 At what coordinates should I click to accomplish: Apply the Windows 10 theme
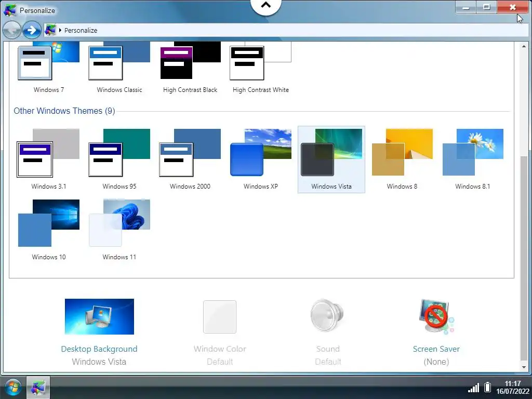[x=48, y=230]
